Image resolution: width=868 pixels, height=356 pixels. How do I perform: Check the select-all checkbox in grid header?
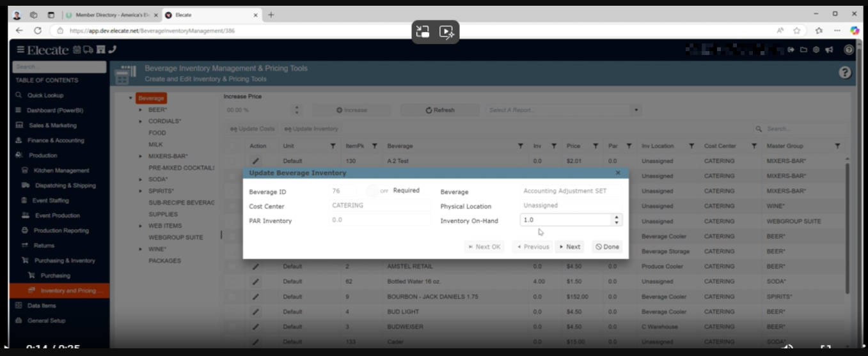(x=234, y=146)
